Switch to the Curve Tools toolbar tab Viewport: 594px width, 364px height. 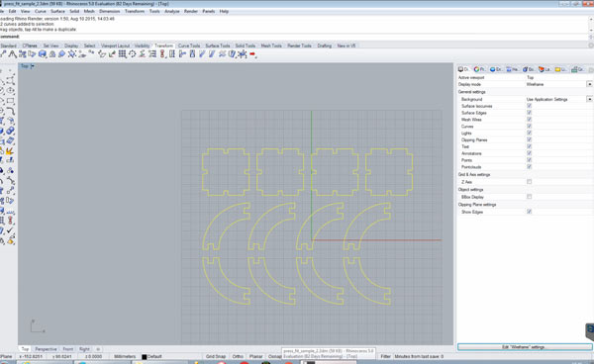pyautogui.click(x=189, y=45)
